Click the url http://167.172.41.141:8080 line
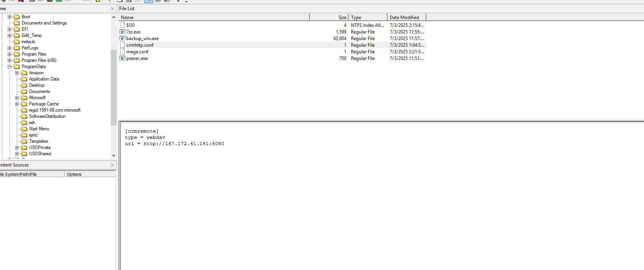The width and height of the screenshot is (644, 270). (174, 144)
